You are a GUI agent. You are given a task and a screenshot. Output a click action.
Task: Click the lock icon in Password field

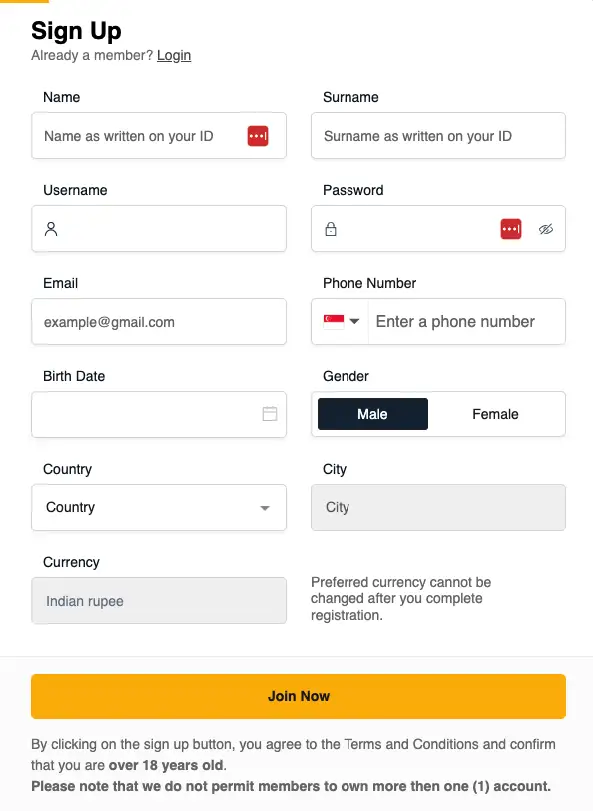331,228
